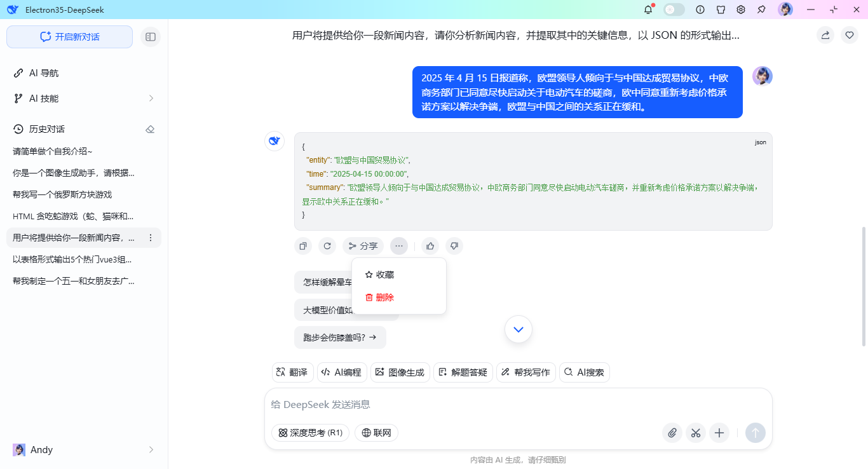Start a new chat with 开启新对话
868x469 pixels.
(x=69, y=37)
